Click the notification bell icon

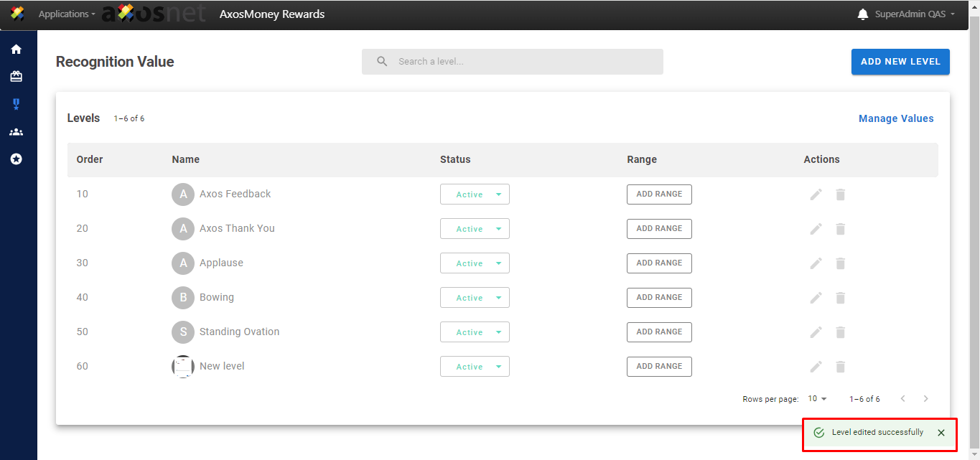tap(862, 14)
